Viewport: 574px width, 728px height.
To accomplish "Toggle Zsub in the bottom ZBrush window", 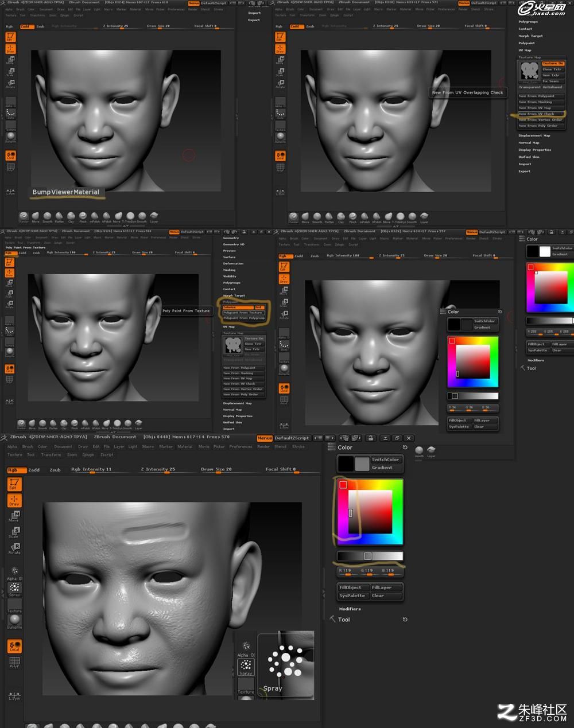I will pyautogui.click(x=55, y=469).
